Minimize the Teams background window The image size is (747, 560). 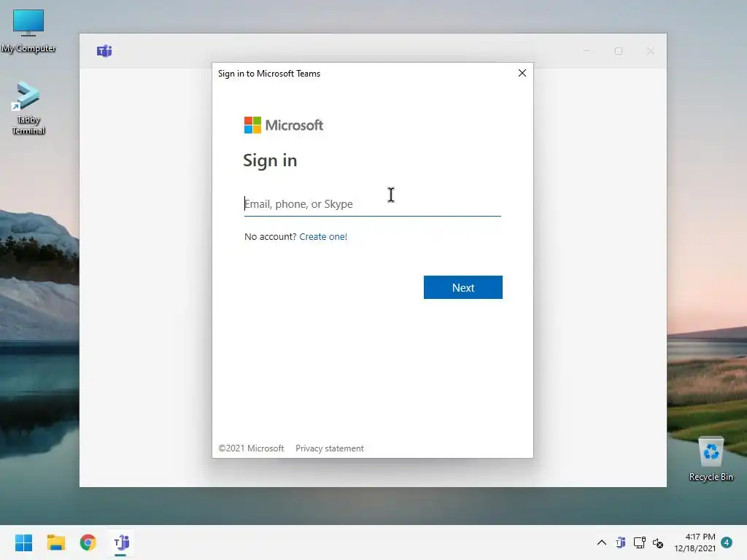point(587,51)
